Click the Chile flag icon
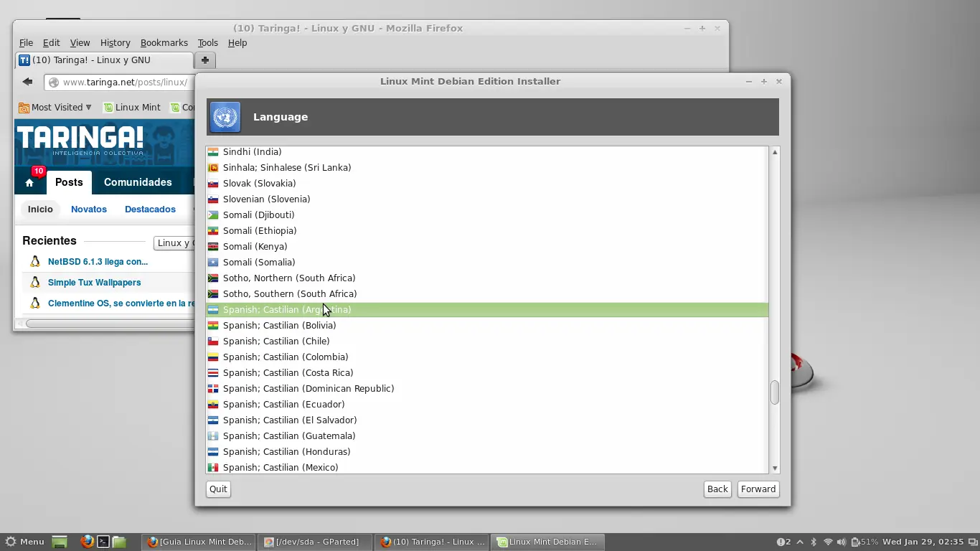 pyautogui.click(x=213, y=341)
